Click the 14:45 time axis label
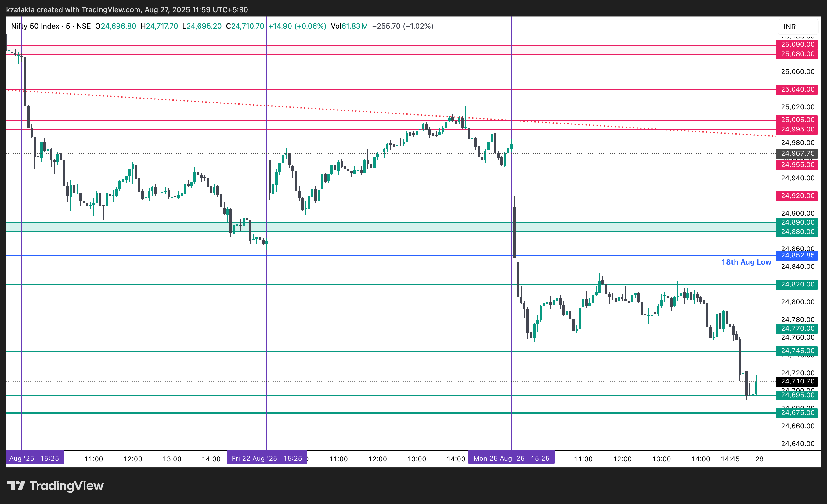 click(x=730, y=459)
